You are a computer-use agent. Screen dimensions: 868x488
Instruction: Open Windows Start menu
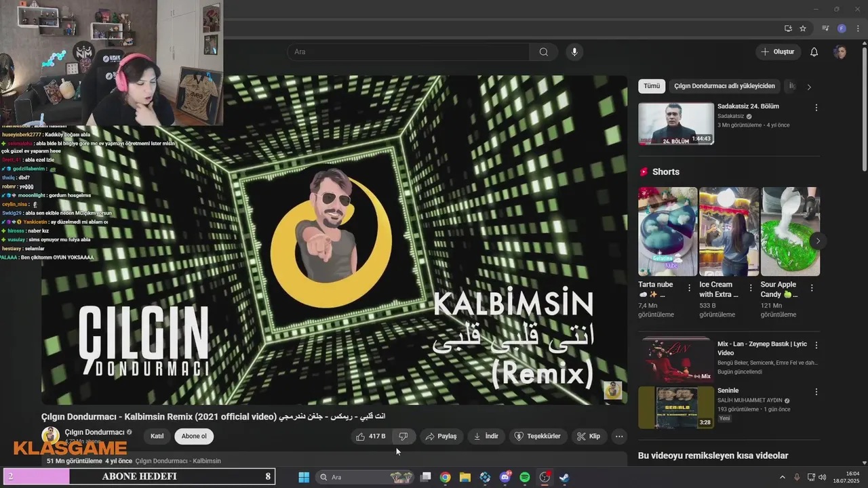tap(304, 477)
